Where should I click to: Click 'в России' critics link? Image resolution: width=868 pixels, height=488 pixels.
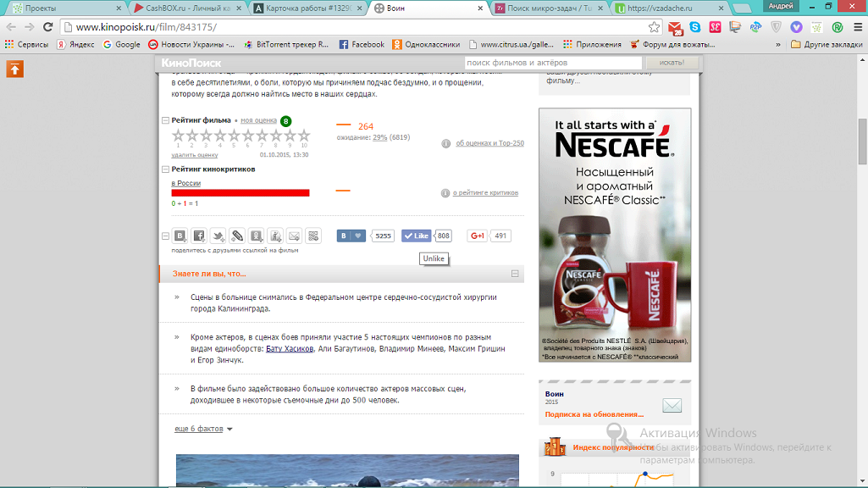click(x=186, y=183)
